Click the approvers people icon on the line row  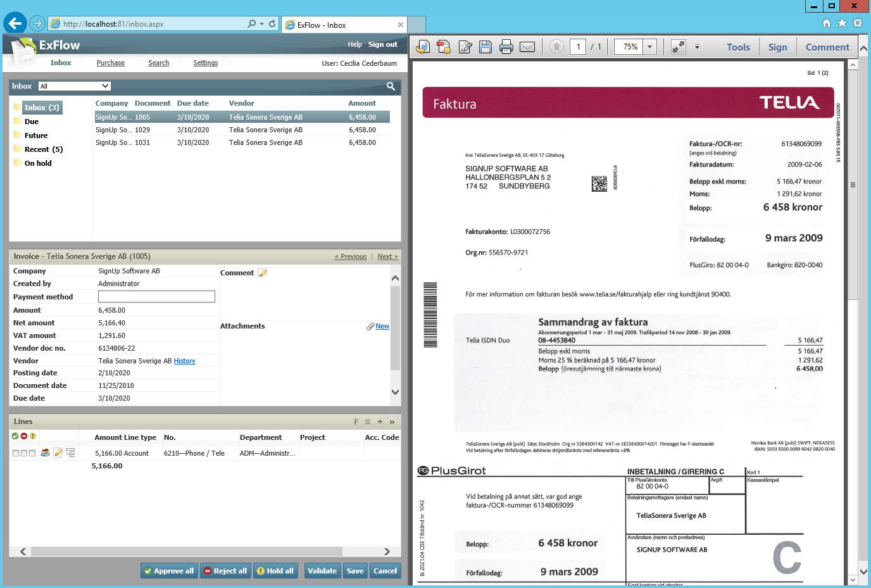45,453
